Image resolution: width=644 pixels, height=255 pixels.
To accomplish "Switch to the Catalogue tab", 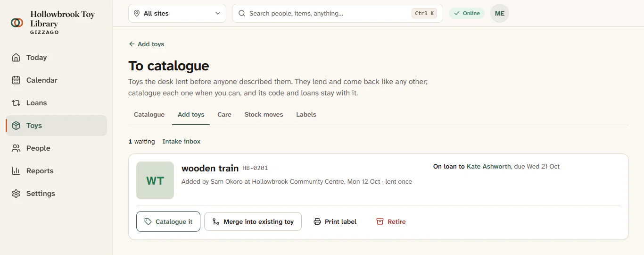I will (x=149, y=114).
